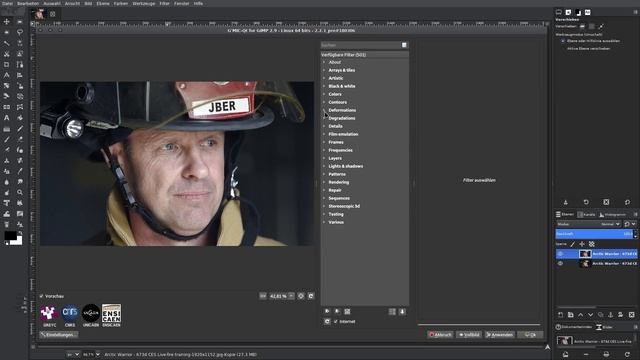The height and width of the screenshot is (360, 640).
Task: Select the Rendering filter category
Action: coord(338,182)
